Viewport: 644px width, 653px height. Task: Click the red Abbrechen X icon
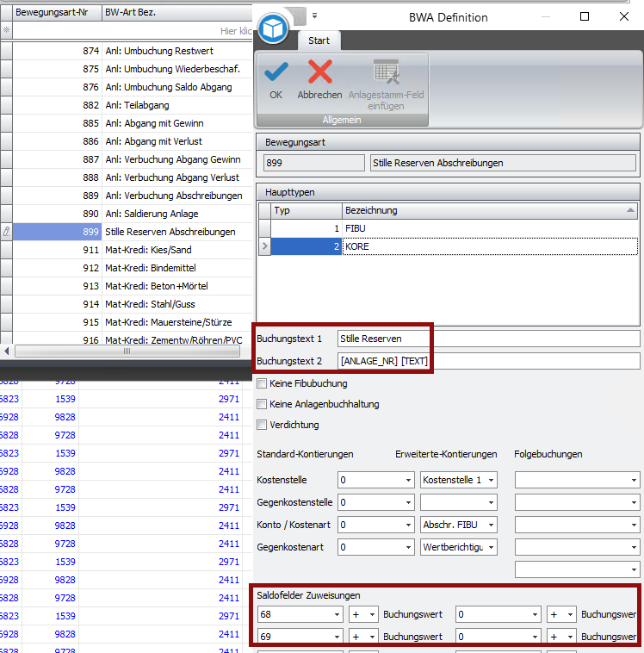coord(319,72)
